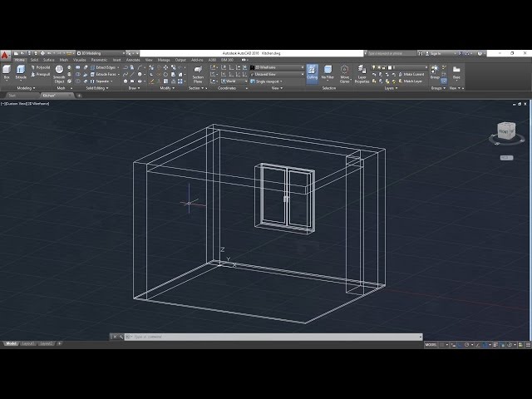This screenshot has height=399, width=532.
Task: Click the Smooth Object tool
Action: (59, 74)
